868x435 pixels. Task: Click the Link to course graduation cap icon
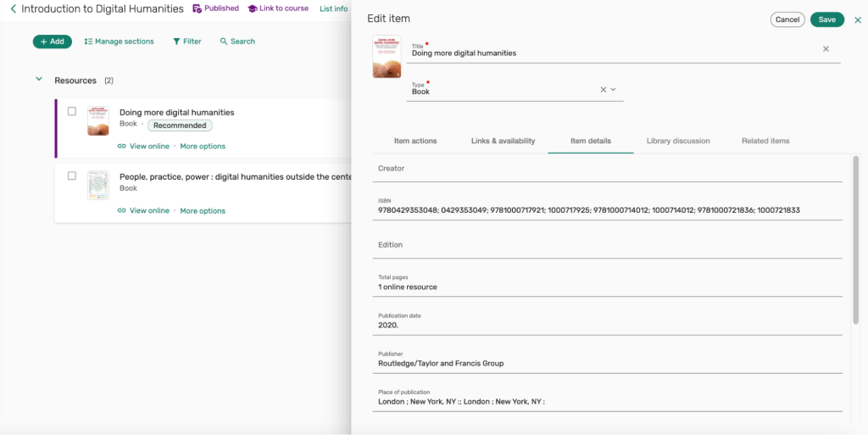[253, 8]
